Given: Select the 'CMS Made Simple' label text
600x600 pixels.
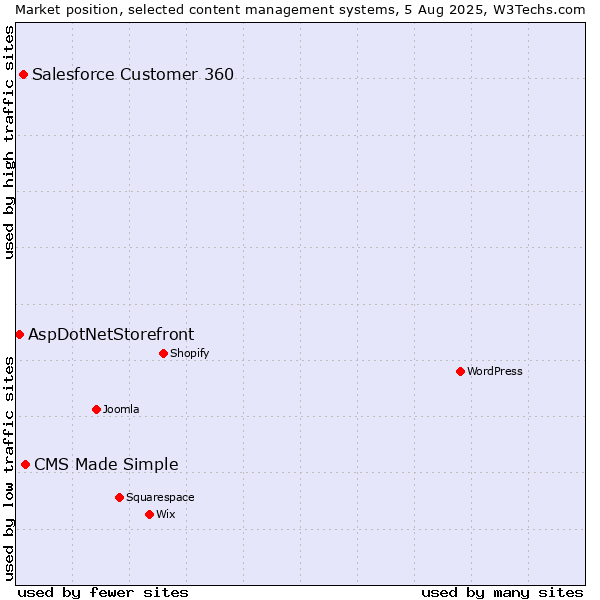Looking at the screenshot, I should pyautogui.click(x=106, y=464).
